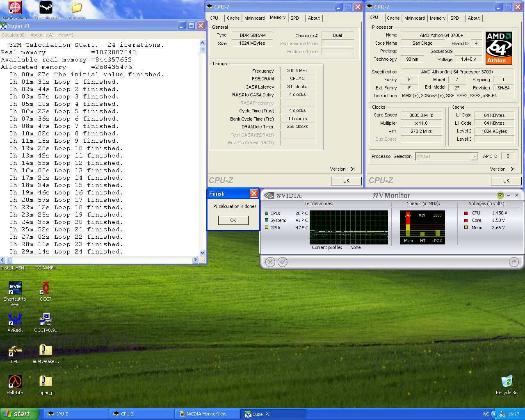Open the Calculate menu in Super PI
The width and height of the screenshot is (525, 420).
(x=14, y=35)
